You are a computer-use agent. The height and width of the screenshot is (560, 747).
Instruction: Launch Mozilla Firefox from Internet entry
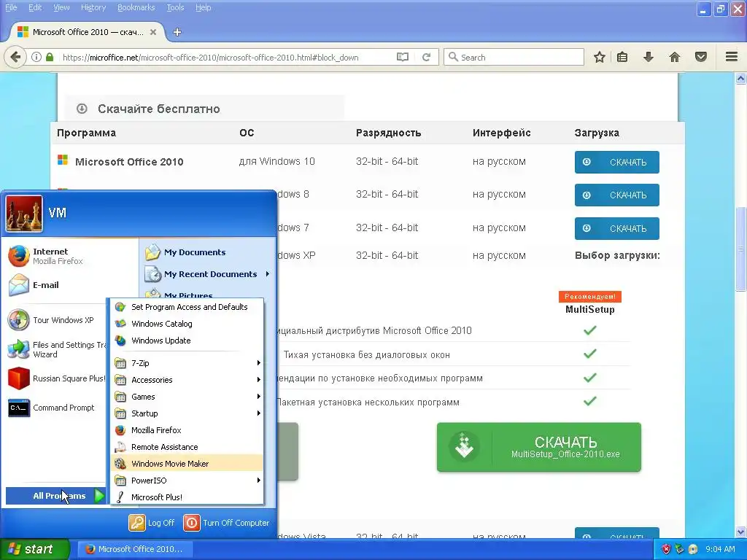(70, 256)
